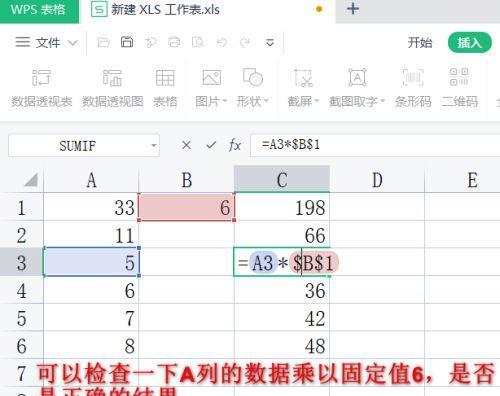Click the 截图取字 OCR icon
The height and width of the screenshot is (396, 500).
click(357, 77)
